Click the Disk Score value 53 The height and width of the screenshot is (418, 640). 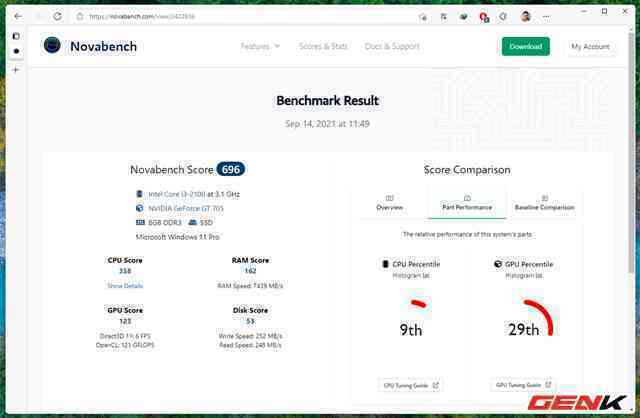pyautogui.click(x=250, y=321)
